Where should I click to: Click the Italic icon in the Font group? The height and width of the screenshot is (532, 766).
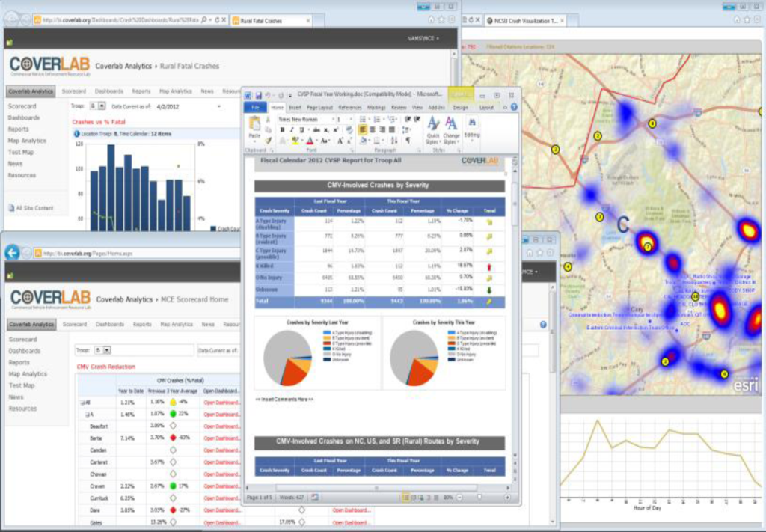tap(291, 130)
